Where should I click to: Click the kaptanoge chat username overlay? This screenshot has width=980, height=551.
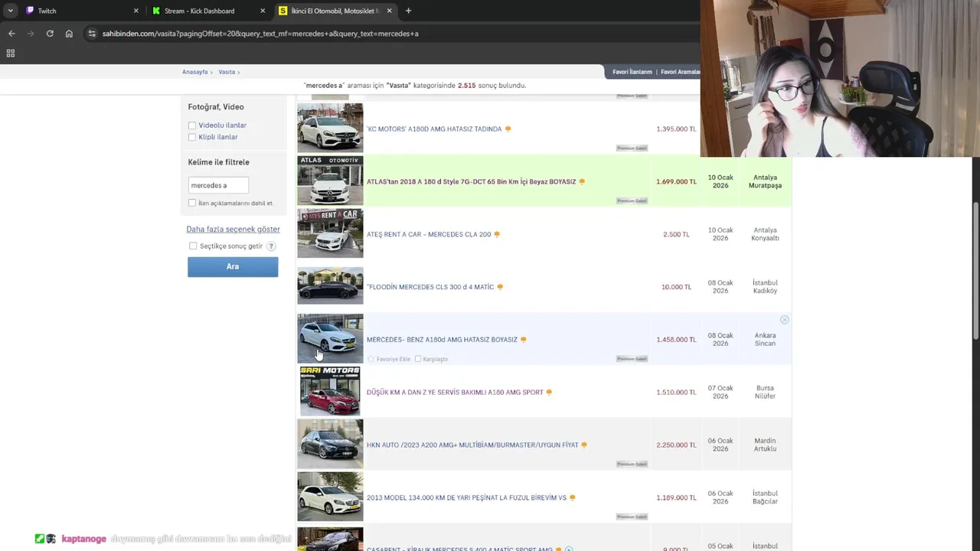pyautogui.click(x=84, y=539)
